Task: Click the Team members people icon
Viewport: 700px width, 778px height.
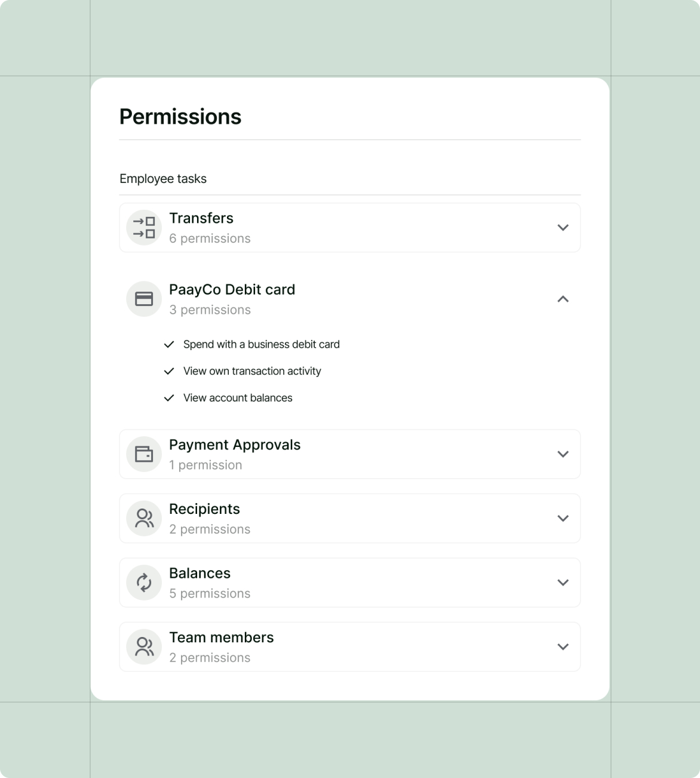Action: (144, 647)
